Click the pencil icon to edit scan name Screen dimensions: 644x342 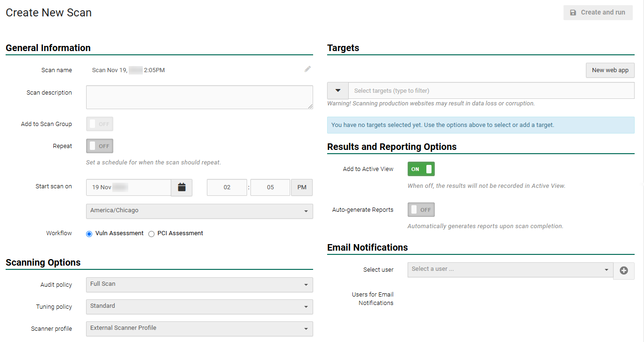tap(307, 69)
